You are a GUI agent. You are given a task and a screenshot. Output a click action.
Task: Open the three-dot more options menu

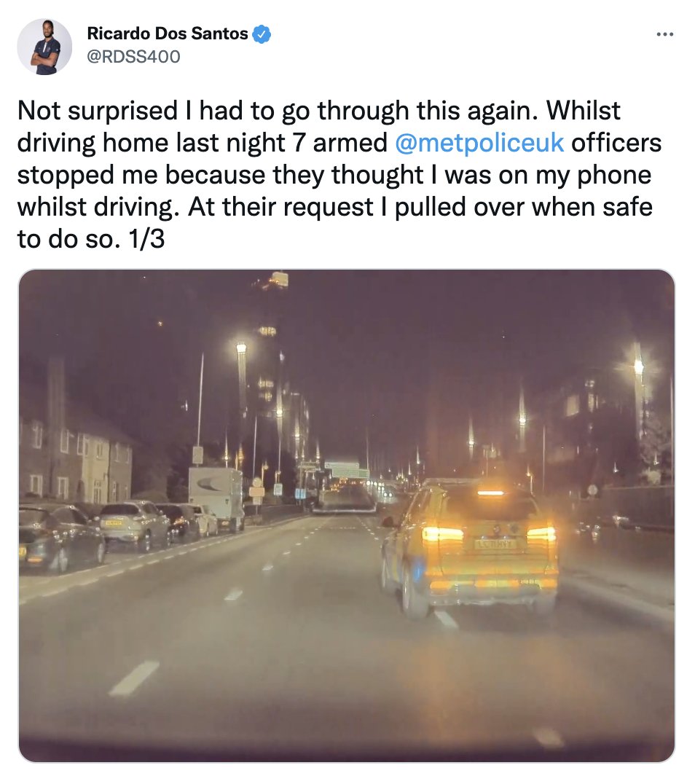click(664, 34)
